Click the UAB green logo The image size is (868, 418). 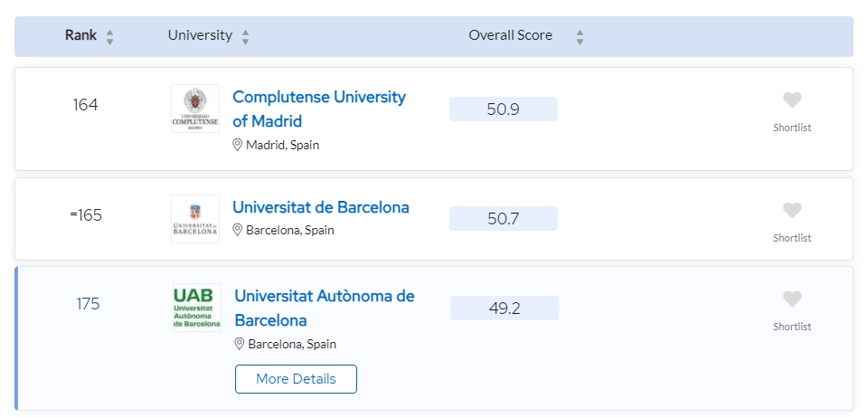pyautogui.click(x=196, y=308)
